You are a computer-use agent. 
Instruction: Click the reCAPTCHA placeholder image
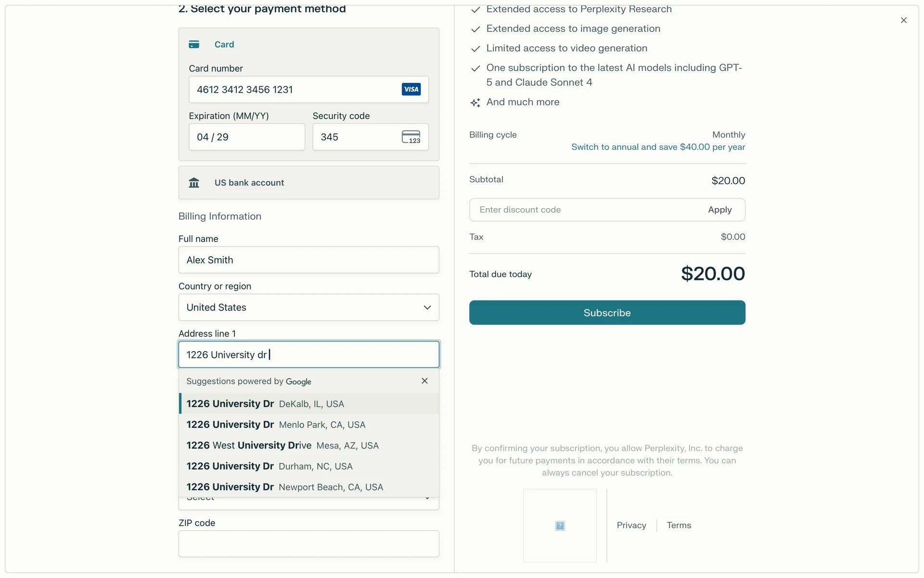[560, 525]
